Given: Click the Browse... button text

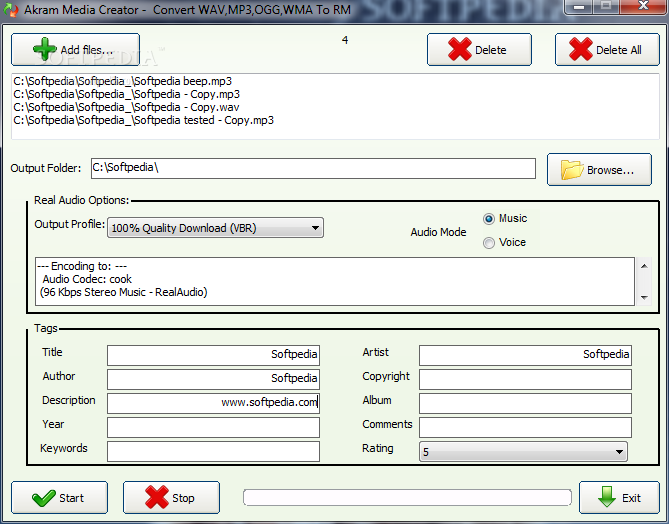Looking at the screenshot, I should pyautogui.click(x=611, y=170).
